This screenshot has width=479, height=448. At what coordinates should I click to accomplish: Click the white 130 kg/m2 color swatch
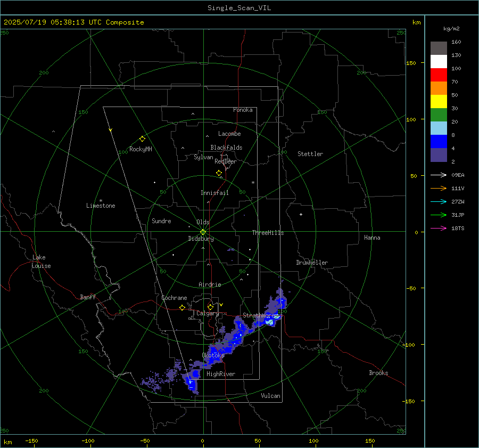(x=439, y=61)
